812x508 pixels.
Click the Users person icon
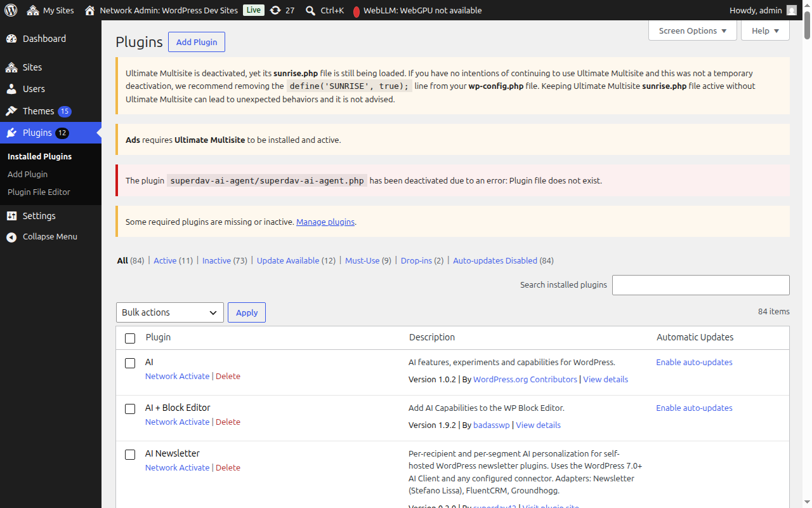pos(11,89)
